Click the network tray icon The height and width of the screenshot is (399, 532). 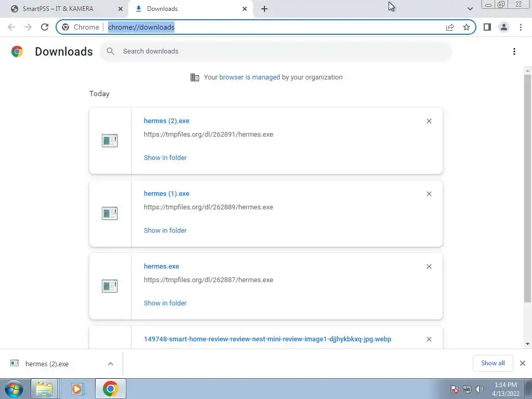pyautogui.click(x=467, y=389)
